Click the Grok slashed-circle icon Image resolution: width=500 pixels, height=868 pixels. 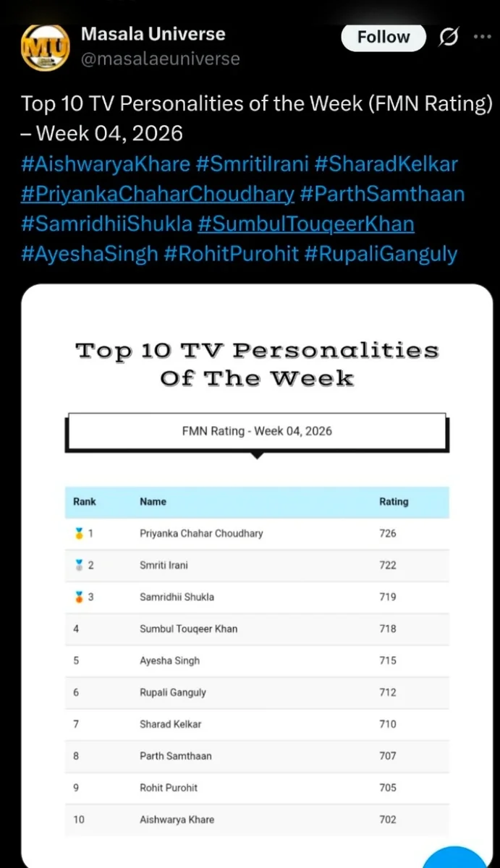[448, 37]
